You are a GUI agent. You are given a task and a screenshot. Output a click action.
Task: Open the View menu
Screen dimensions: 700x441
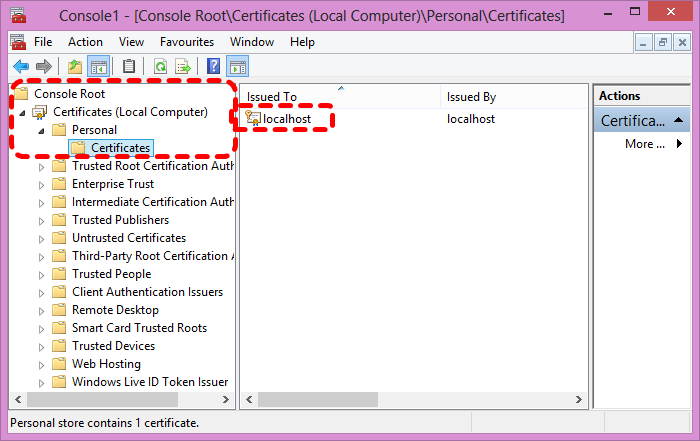pyautogui.click(x=131, y=42)
